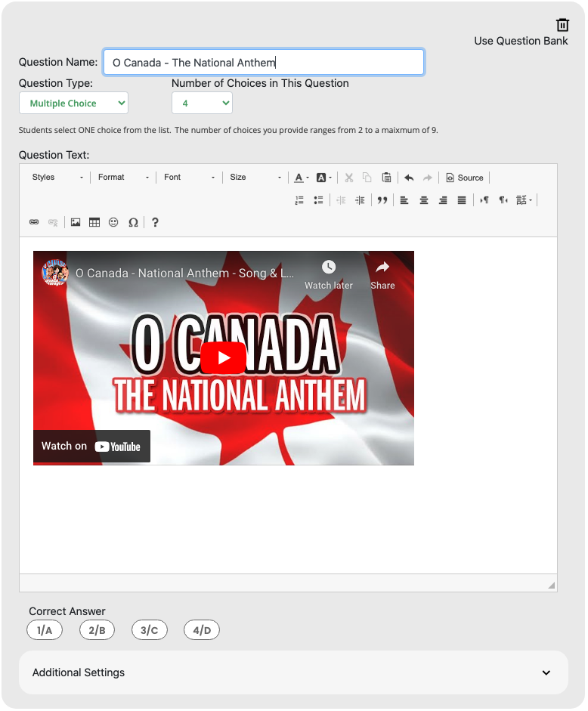Image resolution: width=588 pixels, height=711 pixels.
Task: Click the video title O Canada - National Anthem
Action: pyautogui.click(x=184, y=273)
